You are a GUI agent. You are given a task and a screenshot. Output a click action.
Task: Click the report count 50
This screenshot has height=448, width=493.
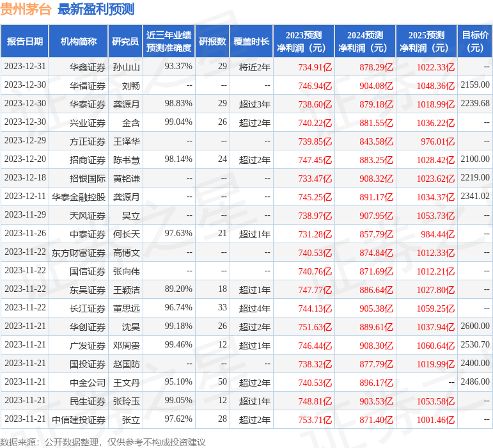223,382
